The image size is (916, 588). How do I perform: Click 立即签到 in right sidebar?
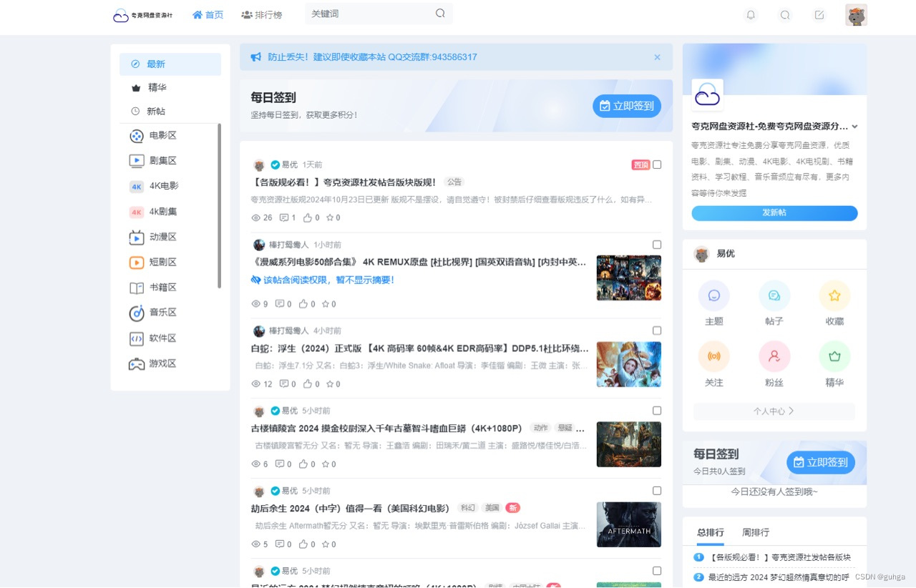point(821,462)
